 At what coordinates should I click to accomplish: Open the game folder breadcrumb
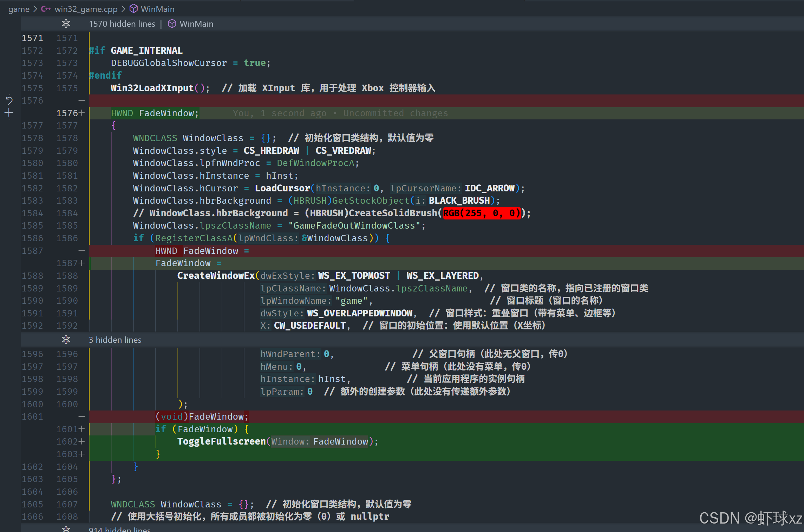(19, 9)
